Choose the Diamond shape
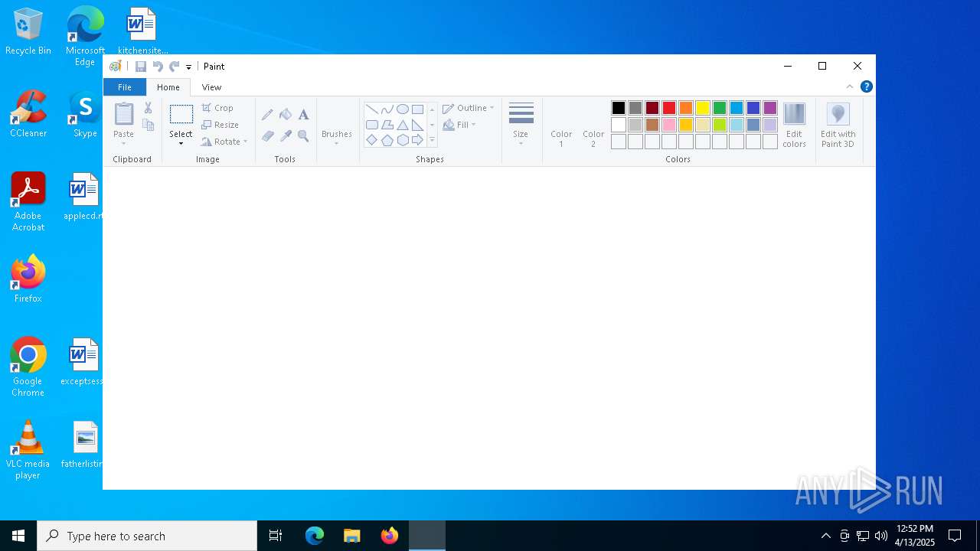Image resolution: width=980 pixels, height=551 pixels. (372, 140)
